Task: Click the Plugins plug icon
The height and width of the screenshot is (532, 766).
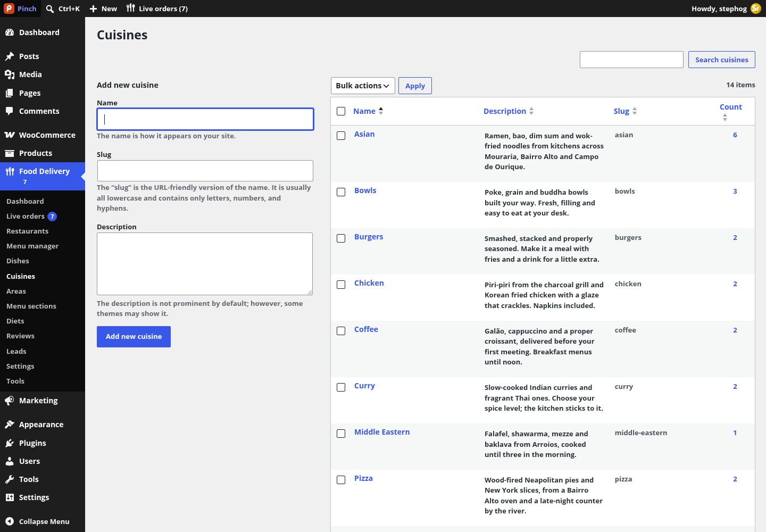Action: (10, 443)
